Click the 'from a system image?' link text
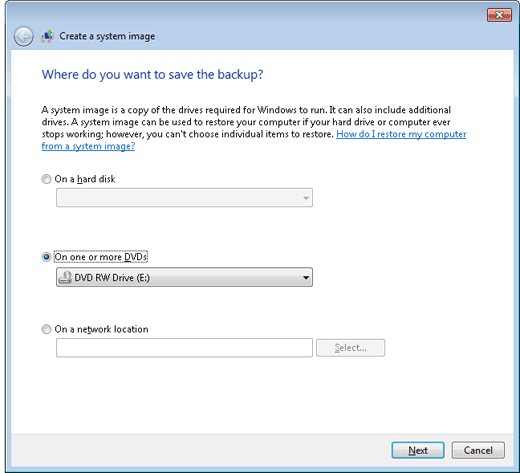 88,146
